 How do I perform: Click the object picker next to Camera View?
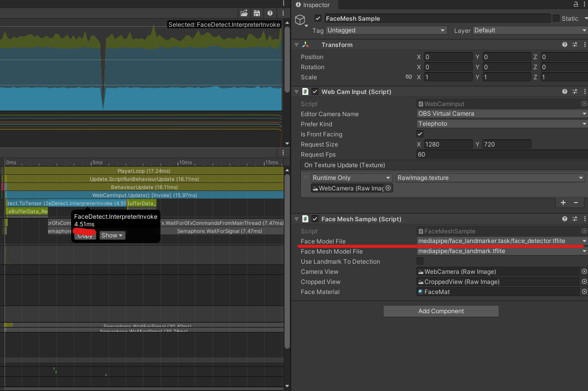point(584,271)
